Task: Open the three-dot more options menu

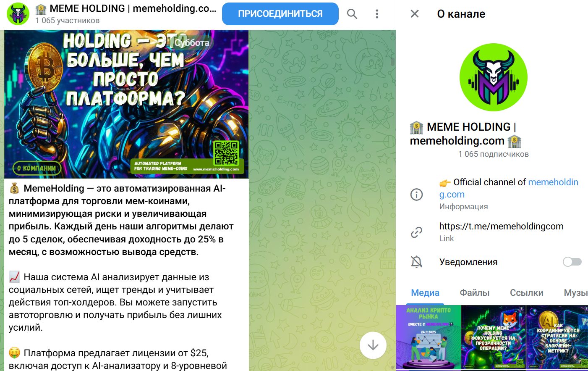Action: click(377, 14)
